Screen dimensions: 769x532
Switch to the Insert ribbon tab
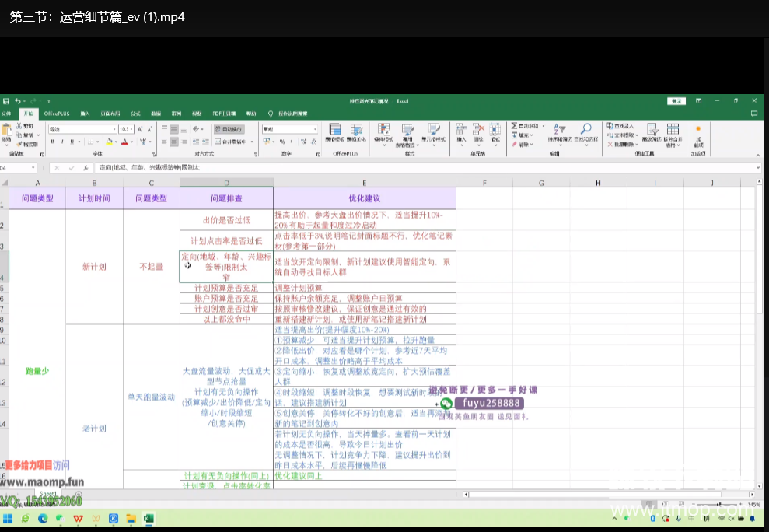coord(85,114)
